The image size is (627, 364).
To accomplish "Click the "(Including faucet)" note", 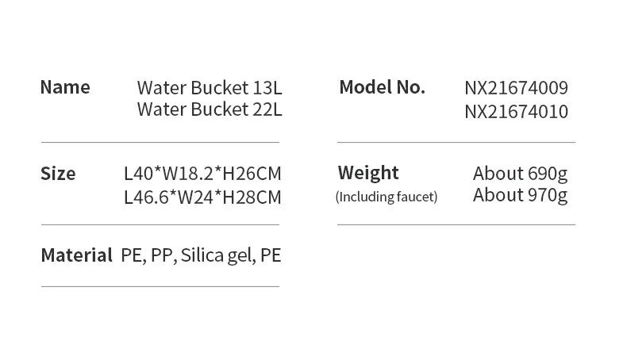I will click(387, 197).
